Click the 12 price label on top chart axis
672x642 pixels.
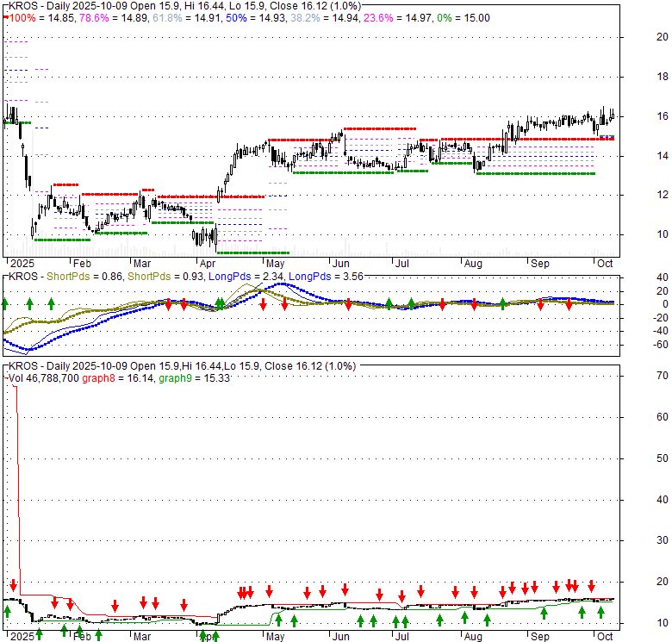[x=663, y=195]
